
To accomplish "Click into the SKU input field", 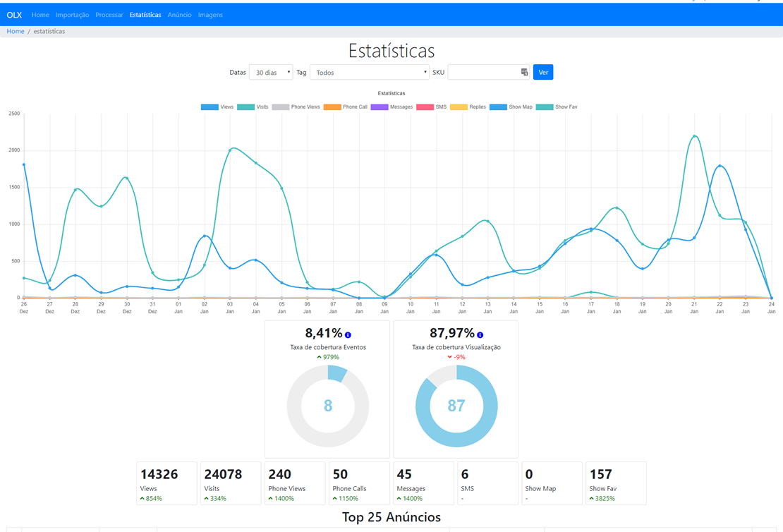I will click(x=488, y=73).
